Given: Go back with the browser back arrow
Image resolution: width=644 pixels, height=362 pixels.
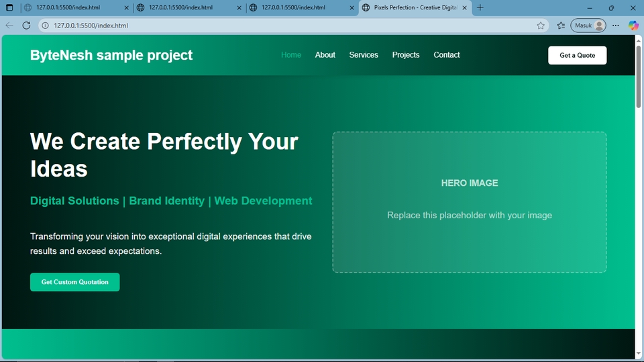Looking at the screenshot, I should pyautogui.click(x=9, y=26).
